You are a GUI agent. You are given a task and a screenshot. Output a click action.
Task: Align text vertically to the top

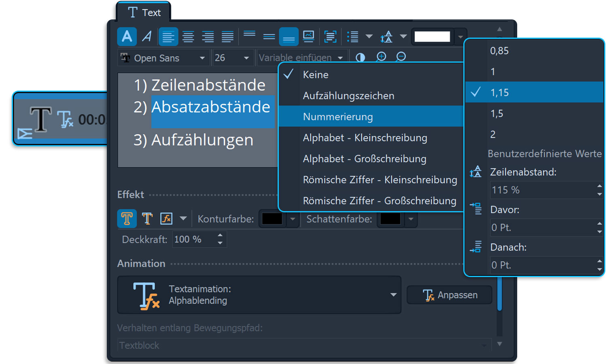(x=249, y=35)
